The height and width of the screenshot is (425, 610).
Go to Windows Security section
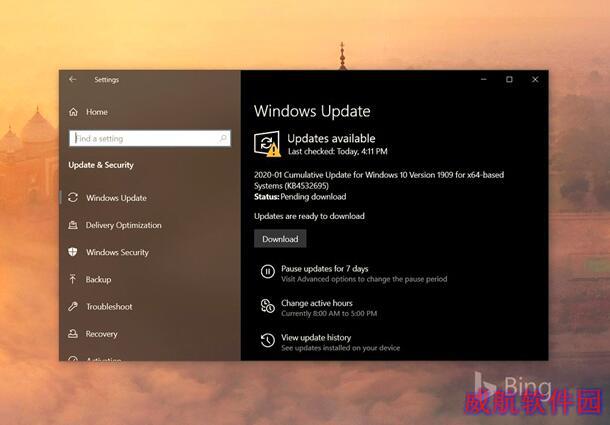(117, 252)
